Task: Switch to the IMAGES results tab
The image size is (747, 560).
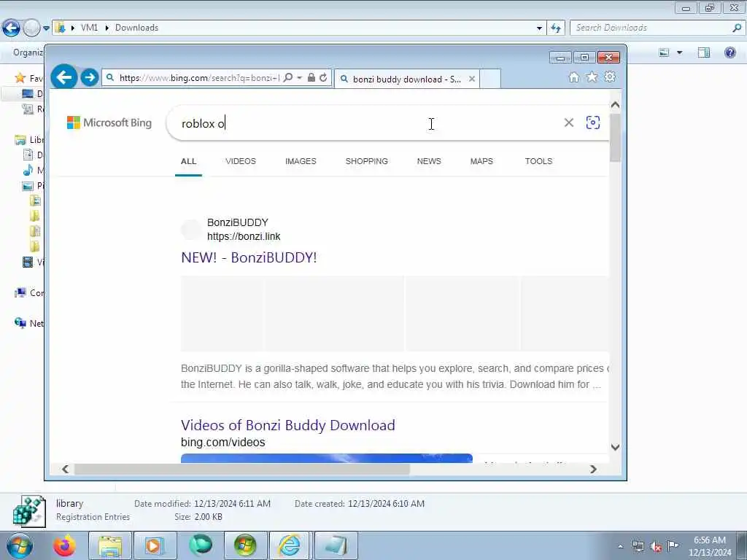Action: point(301,161)
